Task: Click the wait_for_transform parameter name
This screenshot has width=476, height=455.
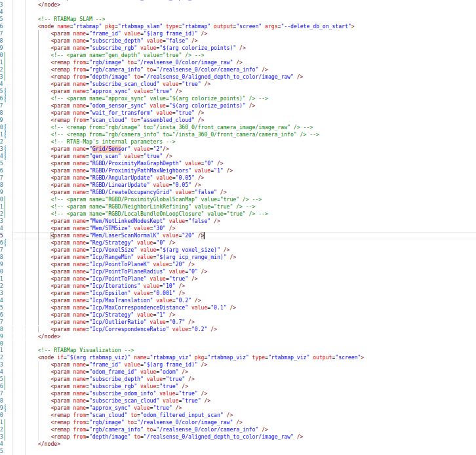Action: tap(117, 113)
